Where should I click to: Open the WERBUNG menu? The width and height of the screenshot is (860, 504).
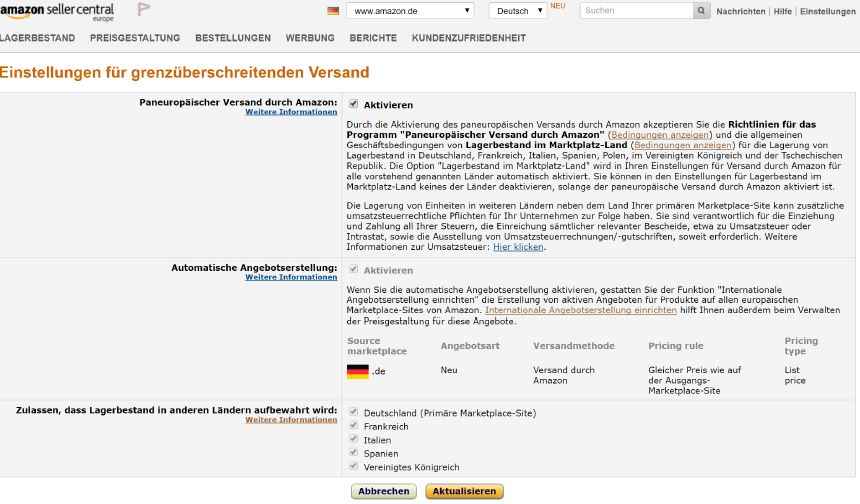click(x=310, y=38)
